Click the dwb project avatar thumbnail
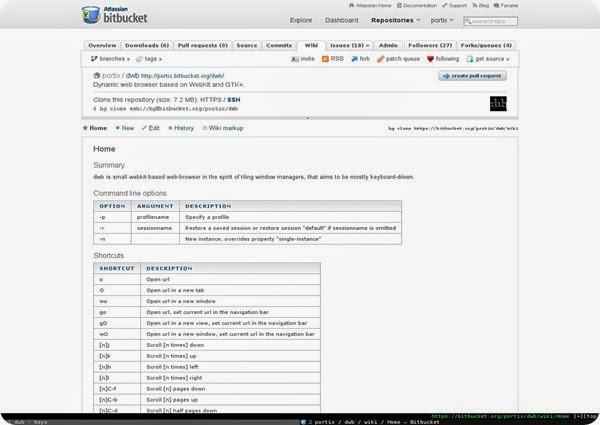 click(x=498, y=104)
